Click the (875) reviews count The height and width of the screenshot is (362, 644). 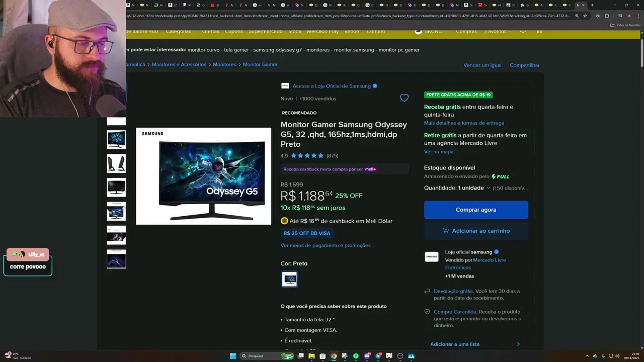click(333, 156)
